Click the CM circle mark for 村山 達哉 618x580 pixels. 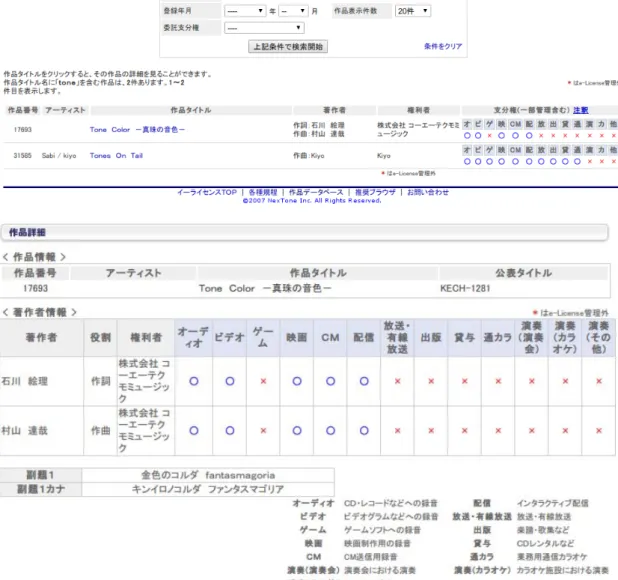[331, 431]
